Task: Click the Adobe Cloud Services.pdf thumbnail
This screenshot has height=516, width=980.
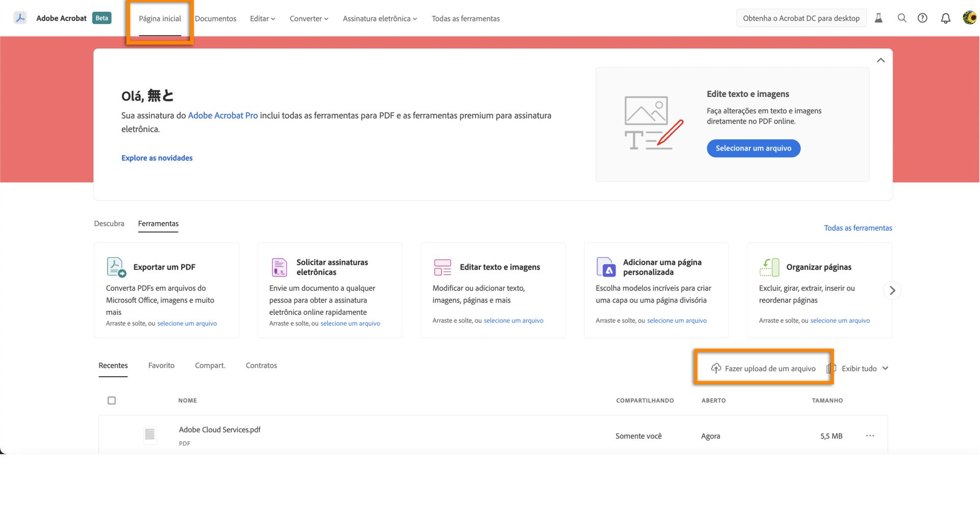Action: [x=150, y=435]
